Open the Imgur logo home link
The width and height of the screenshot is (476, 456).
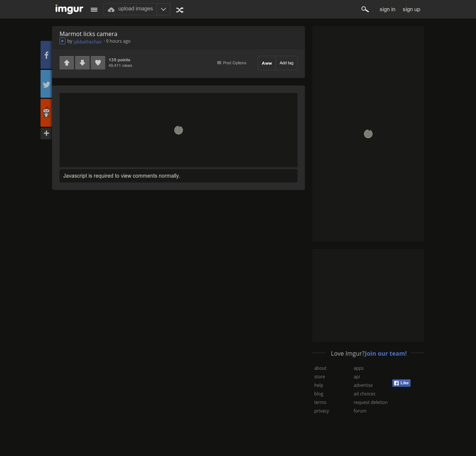(69, 9)
